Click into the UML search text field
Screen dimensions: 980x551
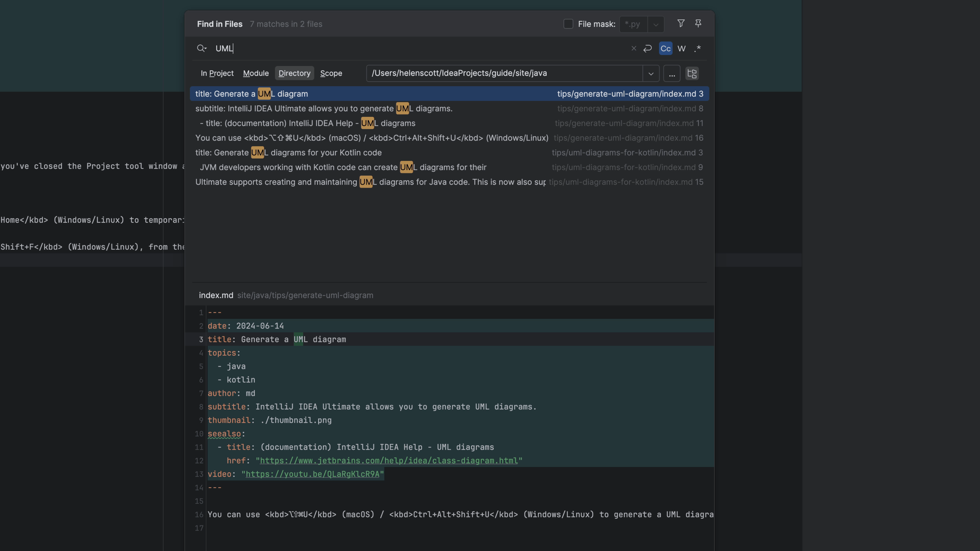[x=419, y=48]
